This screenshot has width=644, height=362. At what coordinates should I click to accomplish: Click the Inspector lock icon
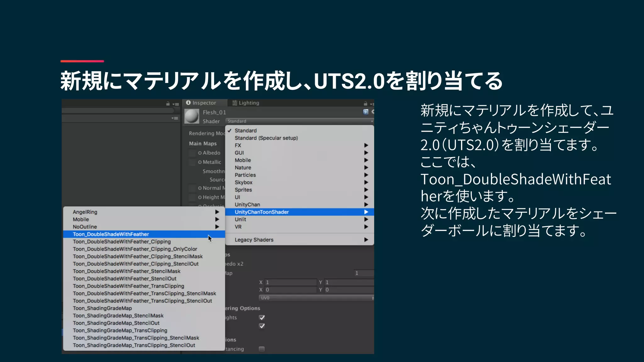(365, 103)
